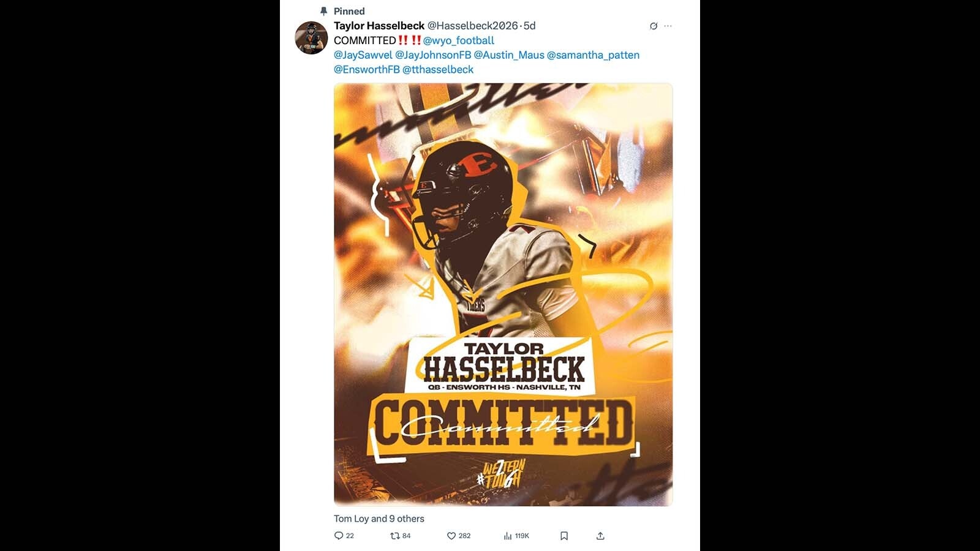
Task: Open Taylor Hasselbeck profile avatar
Action: 311,38
